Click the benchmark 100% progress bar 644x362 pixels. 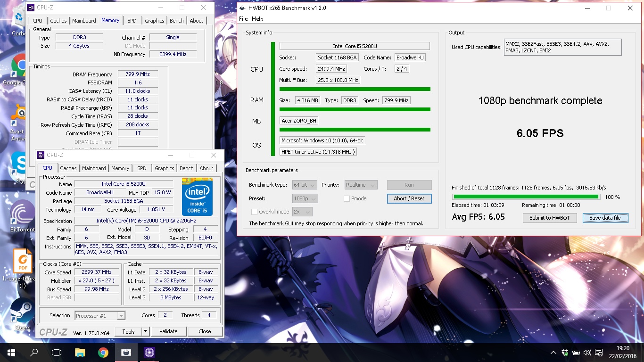click(x=526, y=197)
